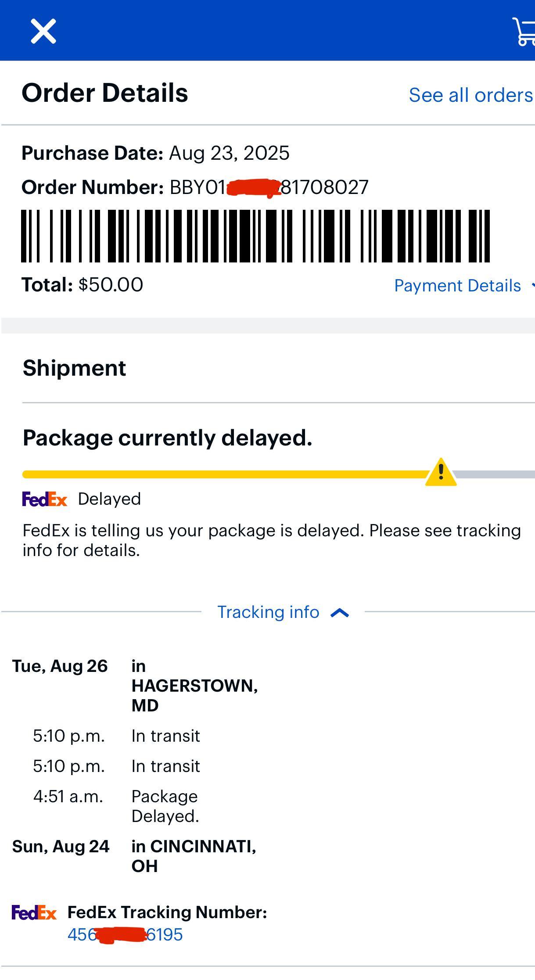Open the FedEx tracking number link
Viewport: 535px width, 980px height.
[125, 934]
